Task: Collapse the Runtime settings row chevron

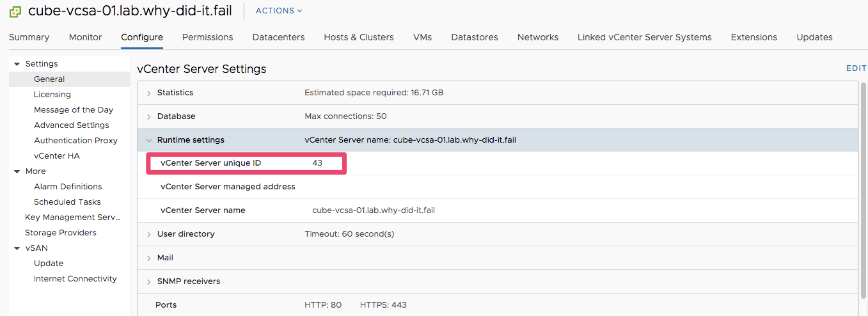Action: click(x=148, y=140)
